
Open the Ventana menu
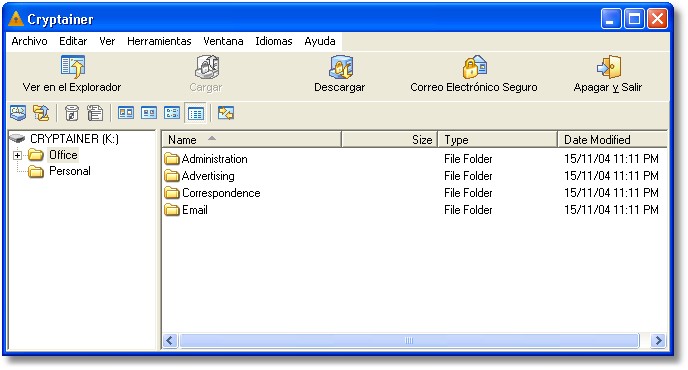click(x=223, y=41)
